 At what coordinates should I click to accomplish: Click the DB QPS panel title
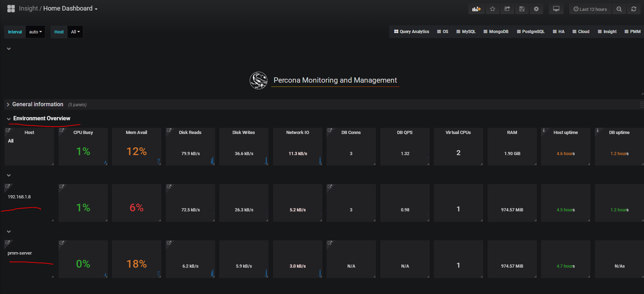point(405,133)
